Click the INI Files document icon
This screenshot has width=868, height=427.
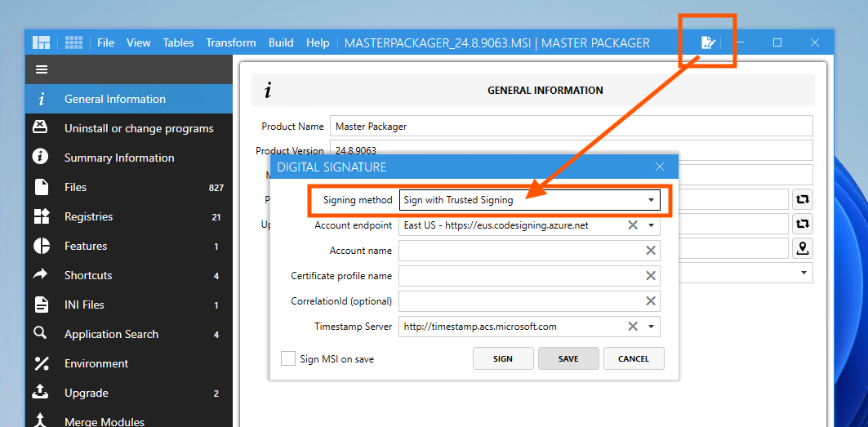[41, 305]
